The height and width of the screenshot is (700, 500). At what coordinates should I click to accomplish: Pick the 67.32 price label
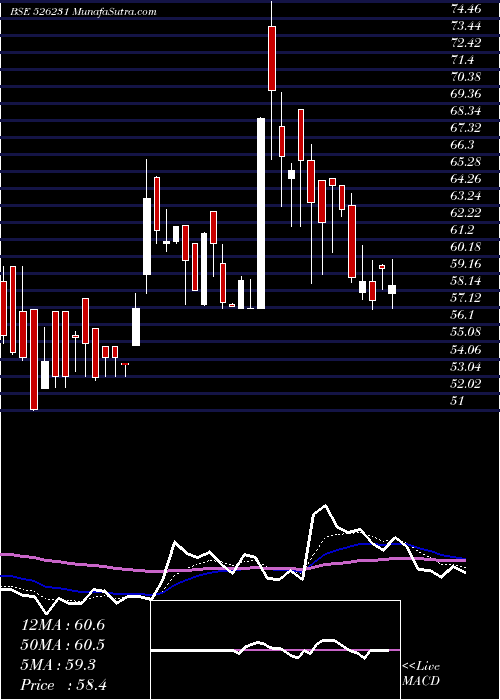[x=467, y=128]
